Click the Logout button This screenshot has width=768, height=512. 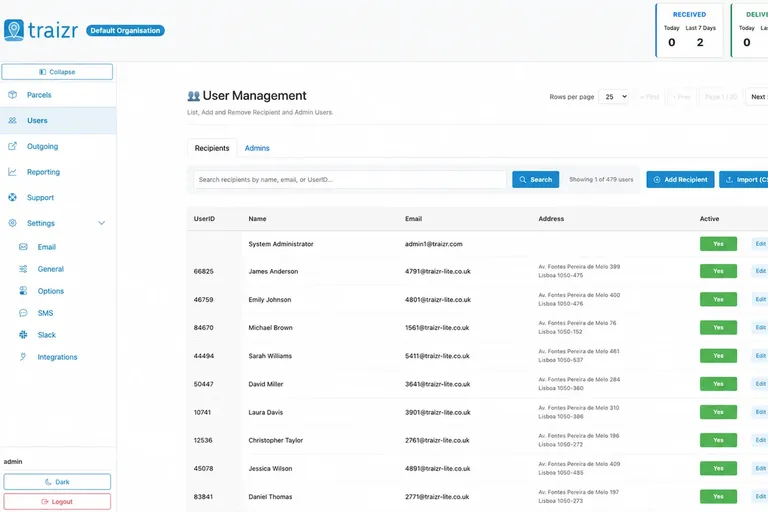(57, 502)
